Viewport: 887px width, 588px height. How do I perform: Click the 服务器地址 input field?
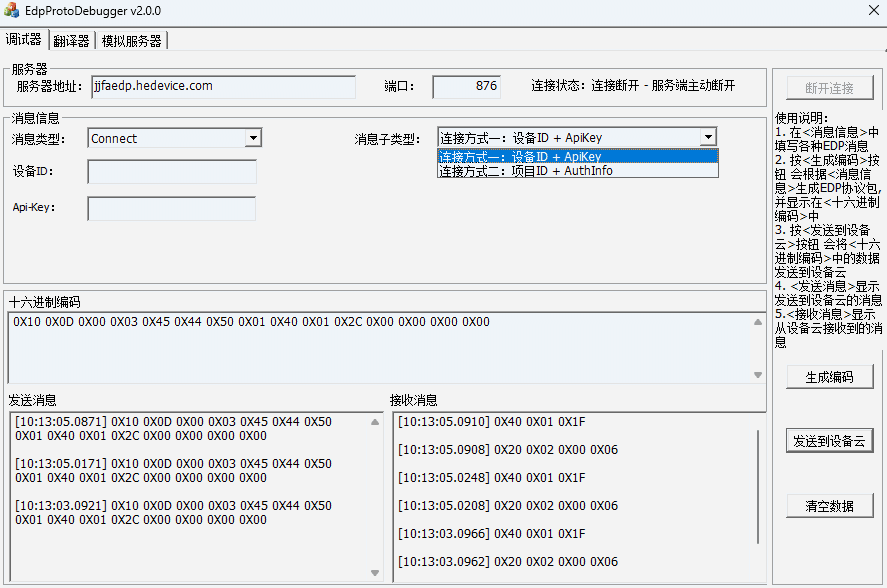pyautogui.click(x=222, y=86)
